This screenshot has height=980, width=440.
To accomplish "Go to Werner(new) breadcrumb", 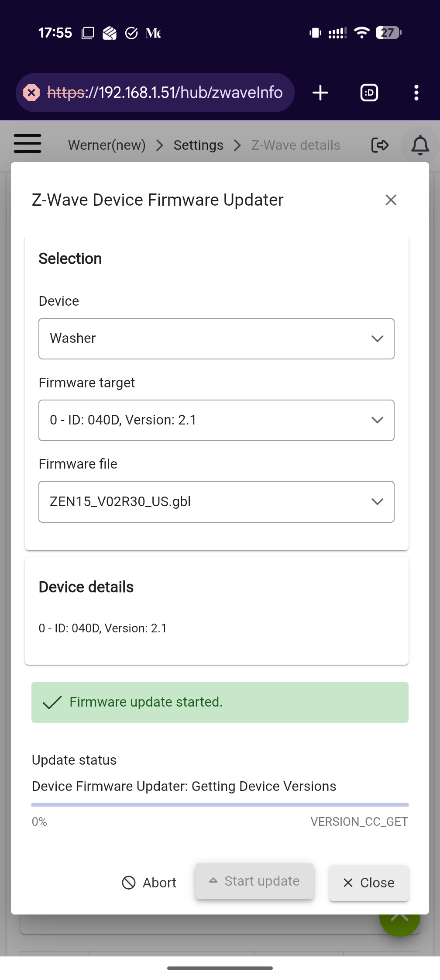I will (x=107, y=145).
